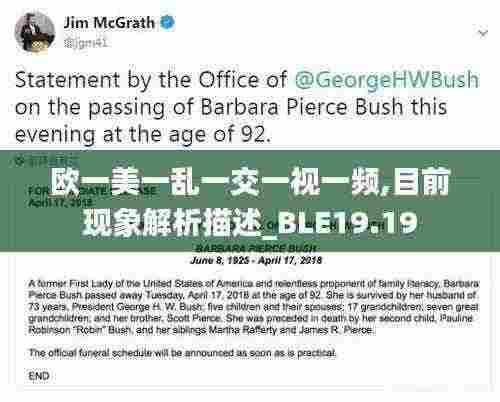The width and height of the screenshot is (500, 402).
Task: Open the @GeorgeHWBush mention link
Action: click(387, 80)
